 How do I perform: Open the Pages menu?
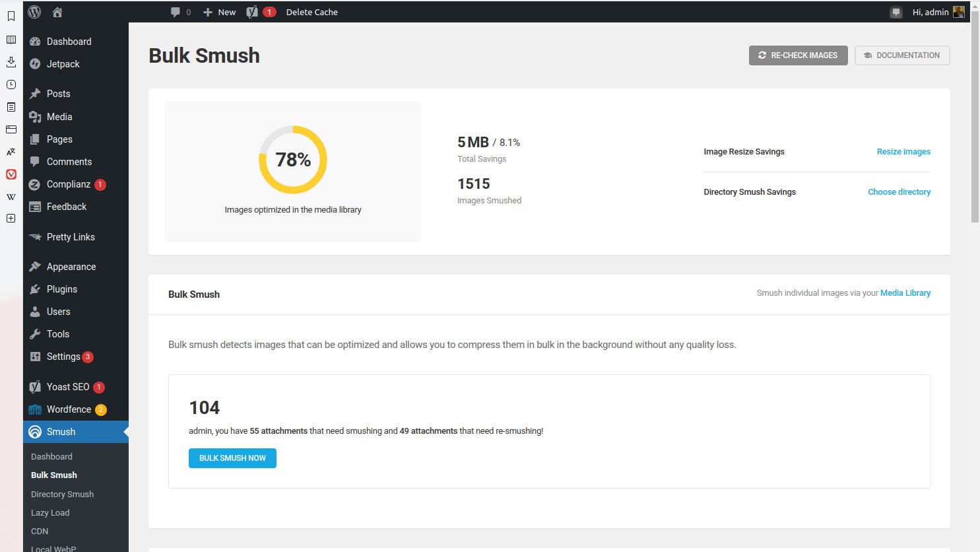point(76,139)
